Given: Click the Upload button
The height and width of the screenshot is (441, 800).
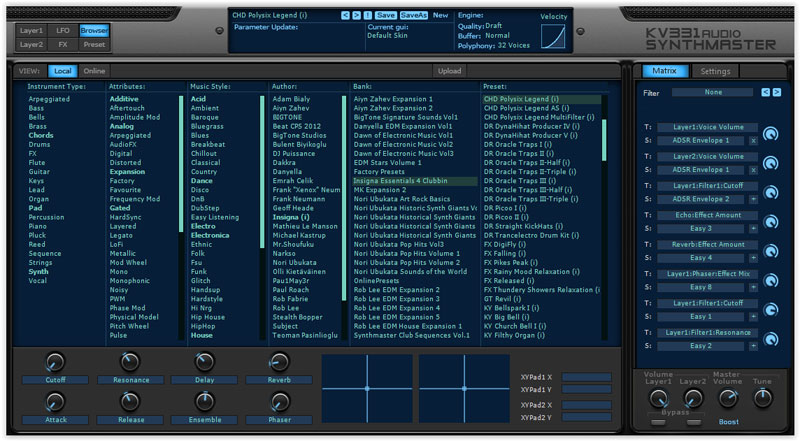Looking at the screenshot, I should (450, 71).
